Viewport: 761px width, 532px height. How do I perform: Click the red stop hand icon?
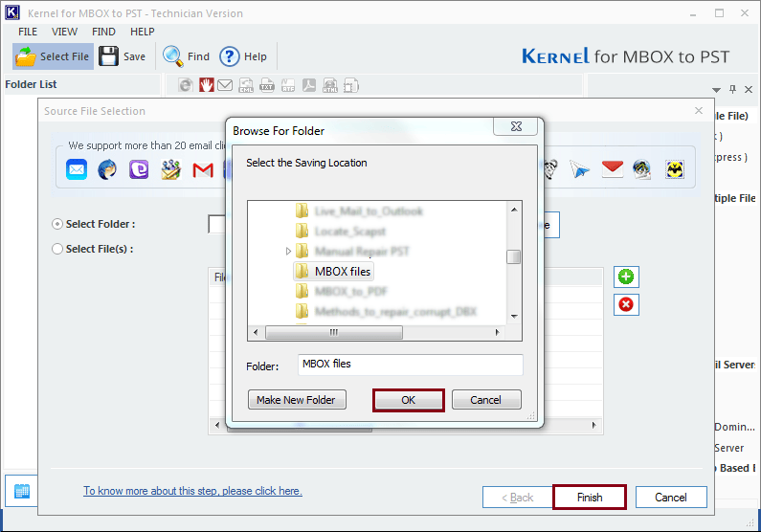[x=206, y=85]
